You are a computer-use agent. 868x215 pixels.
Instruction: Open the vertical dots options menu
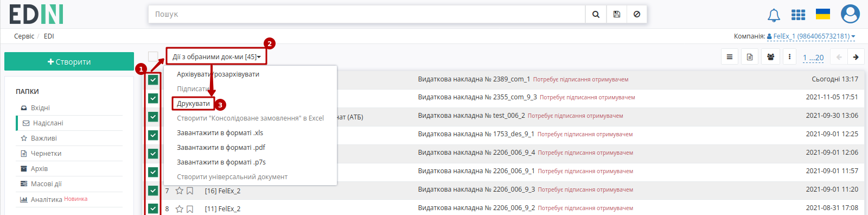coord(789,57)
